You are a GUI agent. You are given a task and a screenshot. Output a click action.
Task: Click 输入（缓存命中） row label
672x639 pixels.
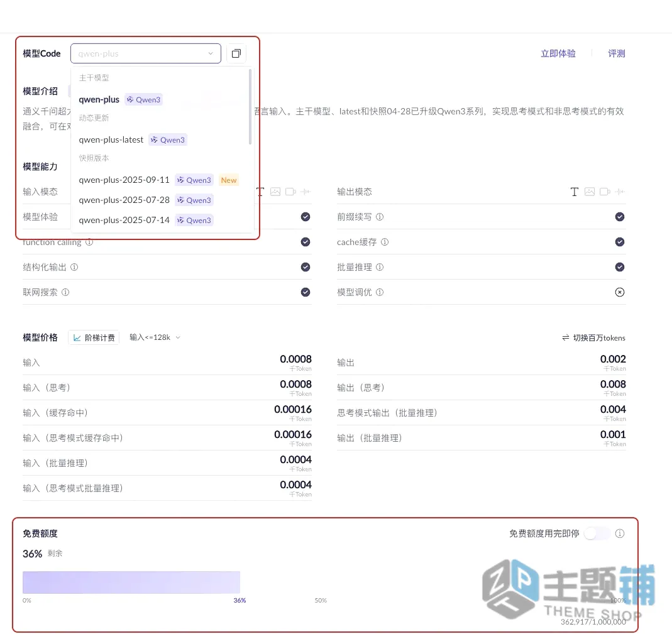point(55,413)
